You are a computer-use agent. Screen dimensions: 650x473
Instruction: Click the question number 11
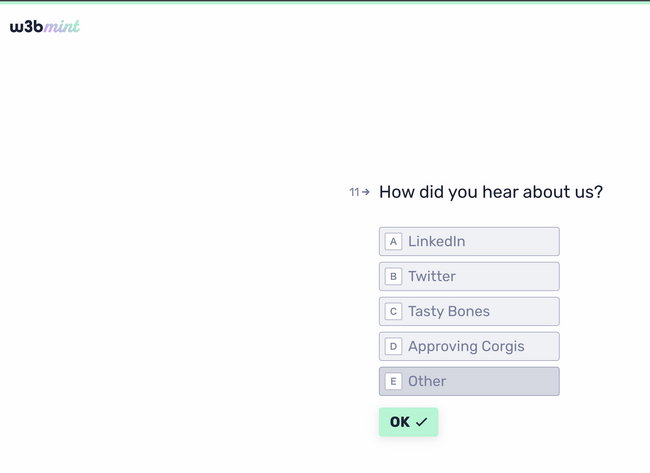354,192
